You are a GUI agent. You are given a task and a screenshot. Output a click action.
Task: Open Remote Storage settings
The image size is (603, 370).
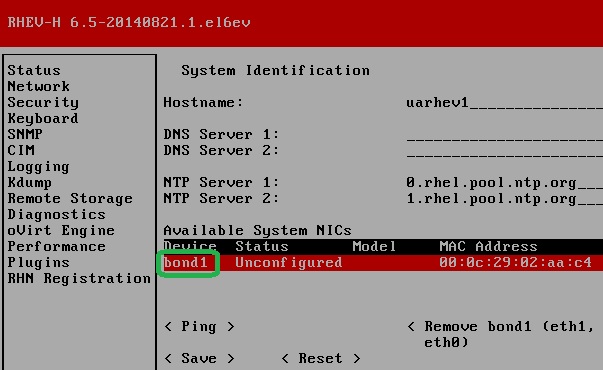tap(70, 198)
